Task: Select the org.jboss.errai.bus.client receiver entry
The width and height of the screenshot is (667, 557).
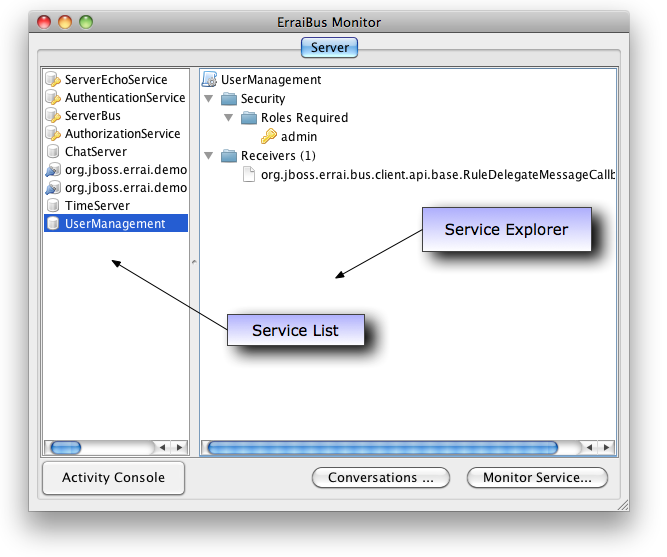Action: pos(438,174)
